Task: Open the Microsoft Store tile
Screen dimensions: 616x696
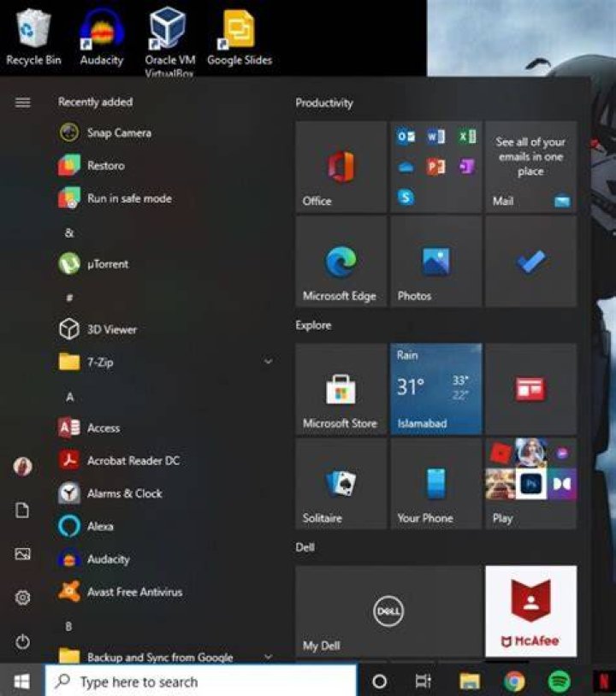Action: 341,389
